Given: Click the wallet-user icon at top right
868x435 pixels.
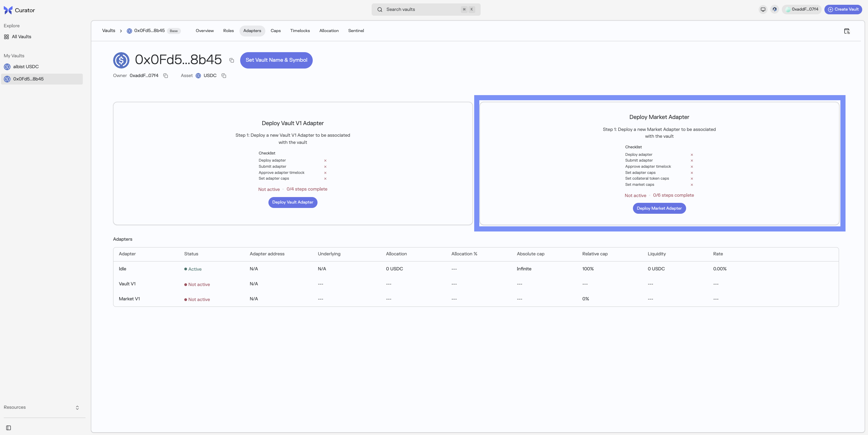Looking at the screenshot, I should (847, 31).
